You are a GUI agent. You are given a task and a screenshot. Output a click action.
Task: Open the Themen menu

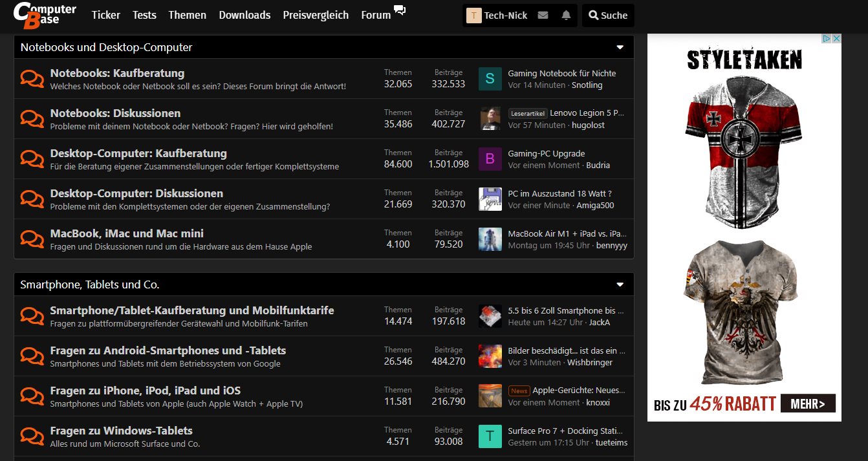click(188, 15)
